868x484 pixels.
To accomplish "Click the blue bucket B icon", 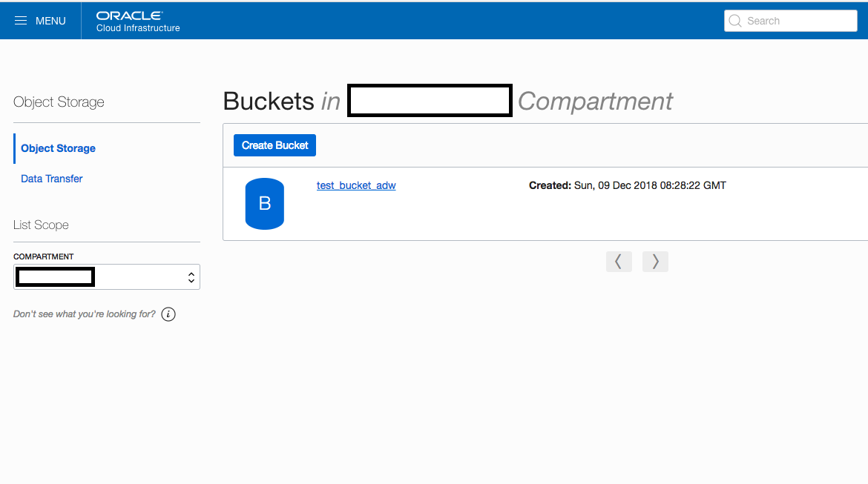I will point(265,204).
